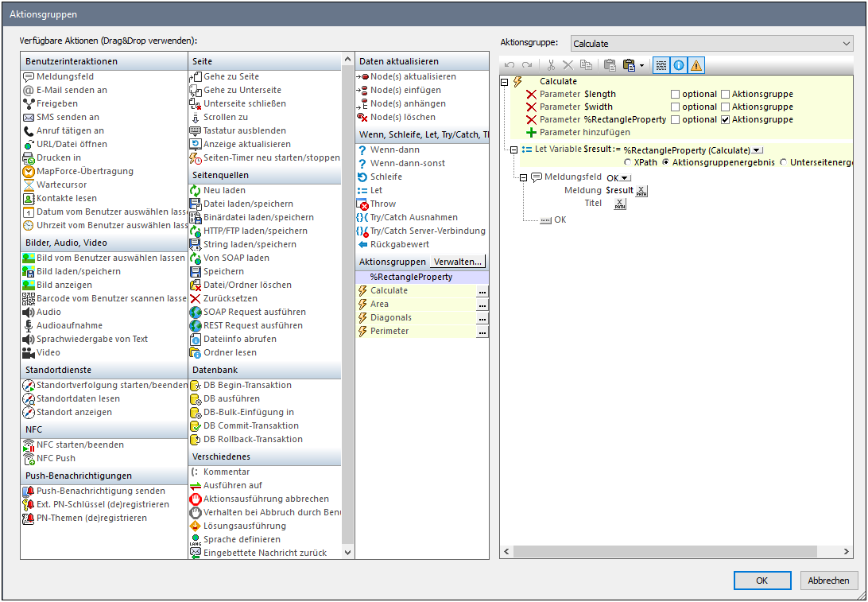Screen dimensions: 868x602
Task: Click the REST Request ausführen action icon
Action: point(196,325)
